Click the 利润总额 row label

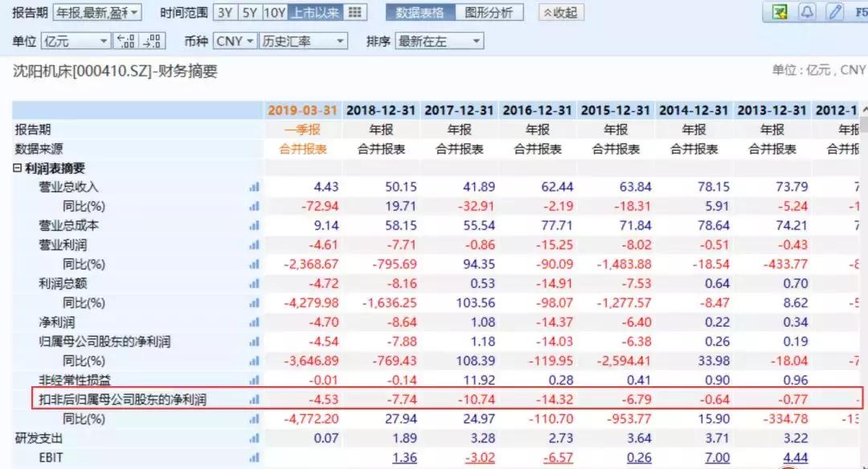tap(63, 284)
